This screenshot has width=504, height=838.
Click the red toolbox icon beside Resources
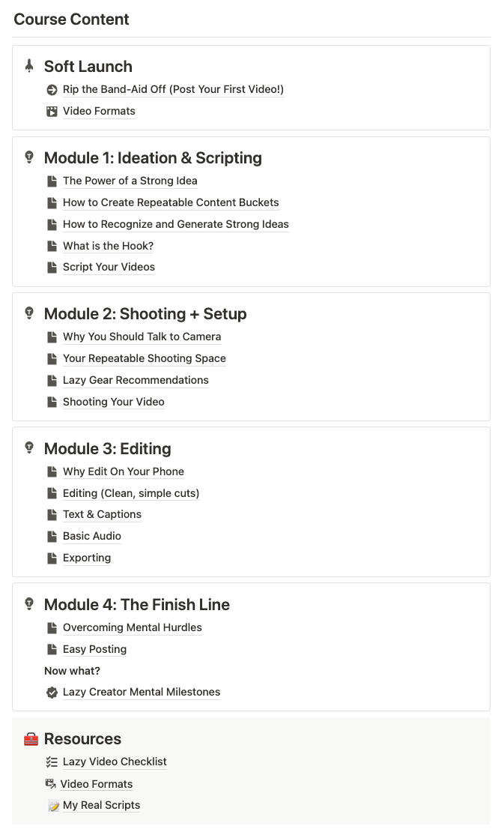tap(31, 739)
